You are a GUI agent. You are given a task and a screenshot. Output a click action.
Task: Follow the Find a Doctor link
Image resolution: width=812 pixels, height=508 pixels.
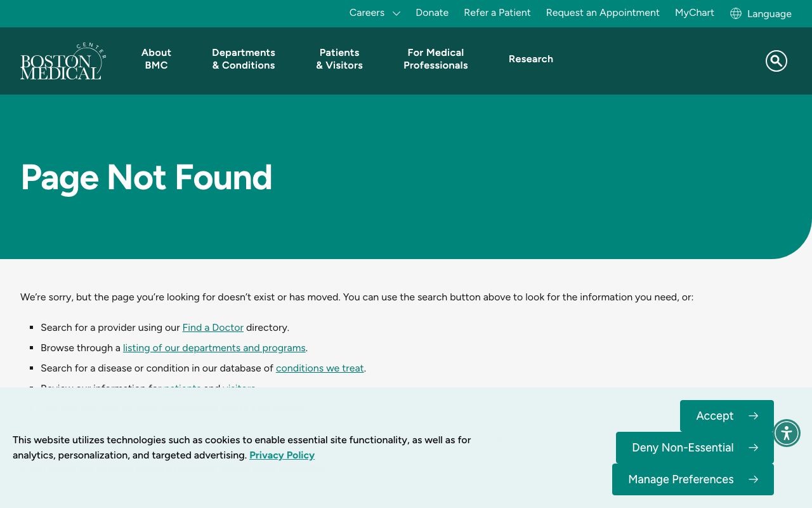[213, 328]
